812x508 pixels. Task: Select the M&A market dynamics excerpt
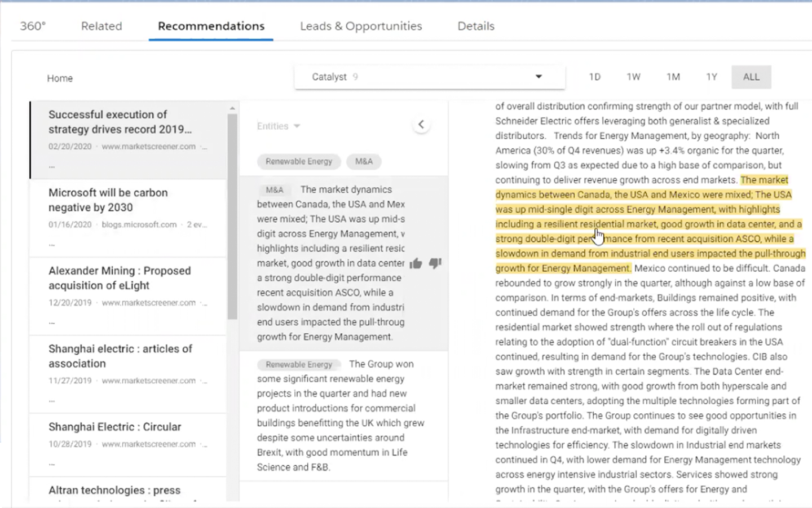tap(343, 263)
